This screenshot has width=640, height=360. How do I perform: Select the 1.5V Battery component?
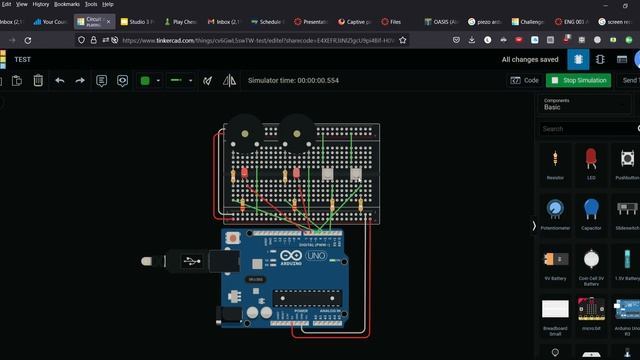(x=627, y=265)
